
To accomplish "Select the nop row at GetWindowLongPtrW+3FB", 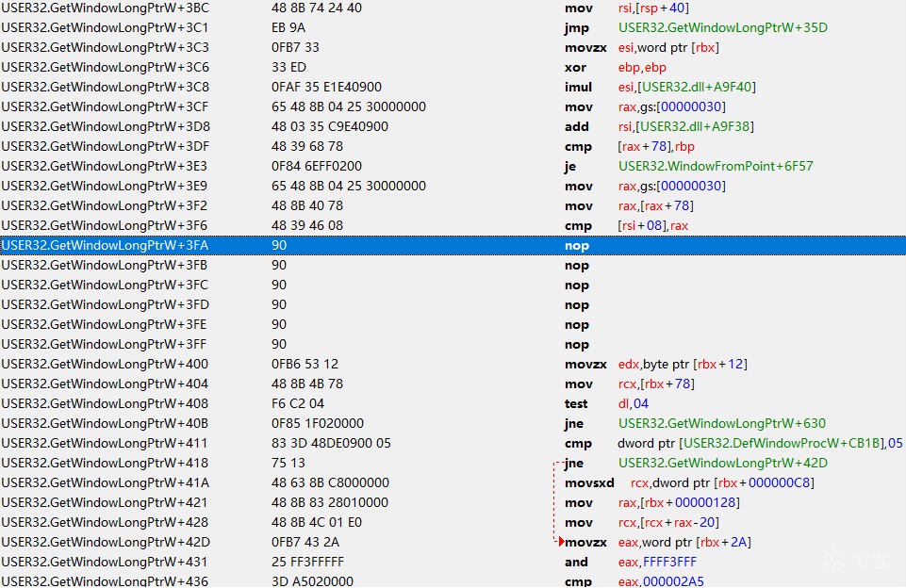I will pyautogui.click(x=453, y=265).
